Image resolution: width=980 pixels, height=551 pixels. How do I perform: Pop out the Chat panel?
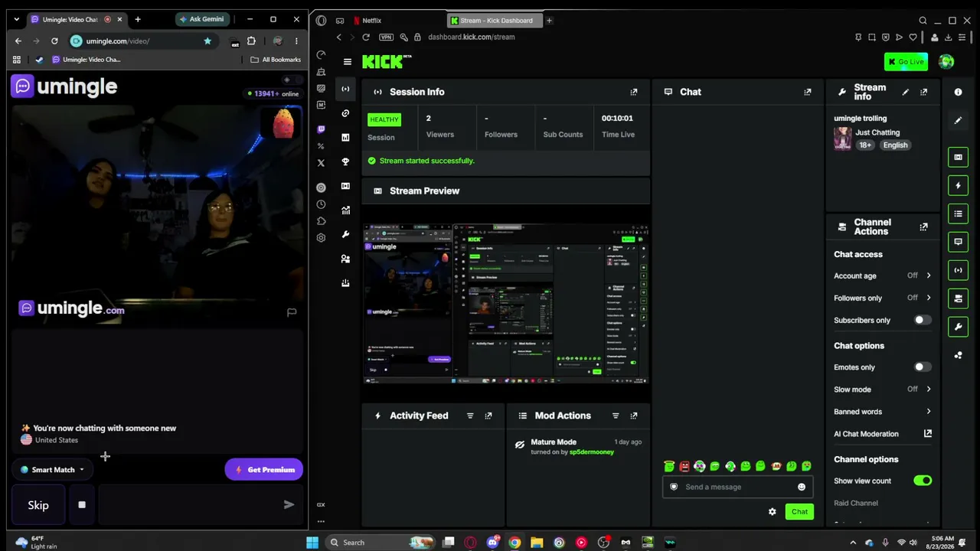[808, 92]
